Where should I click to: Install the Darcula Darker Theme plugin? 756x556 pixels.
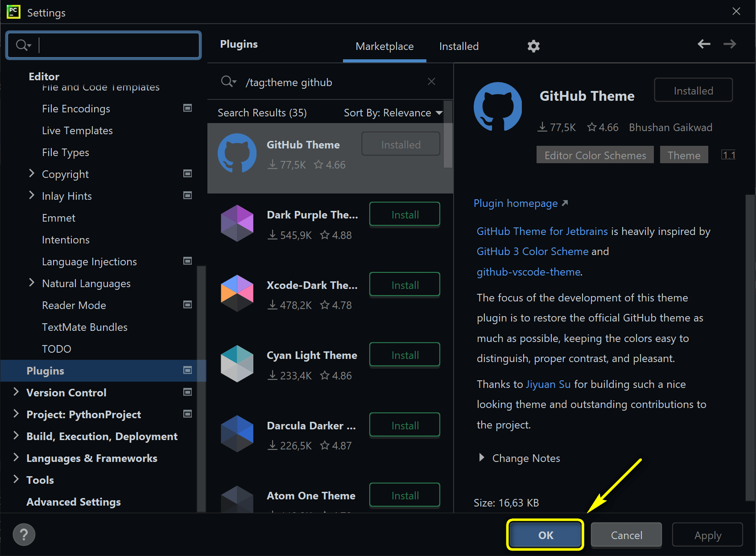pos(405,425)
